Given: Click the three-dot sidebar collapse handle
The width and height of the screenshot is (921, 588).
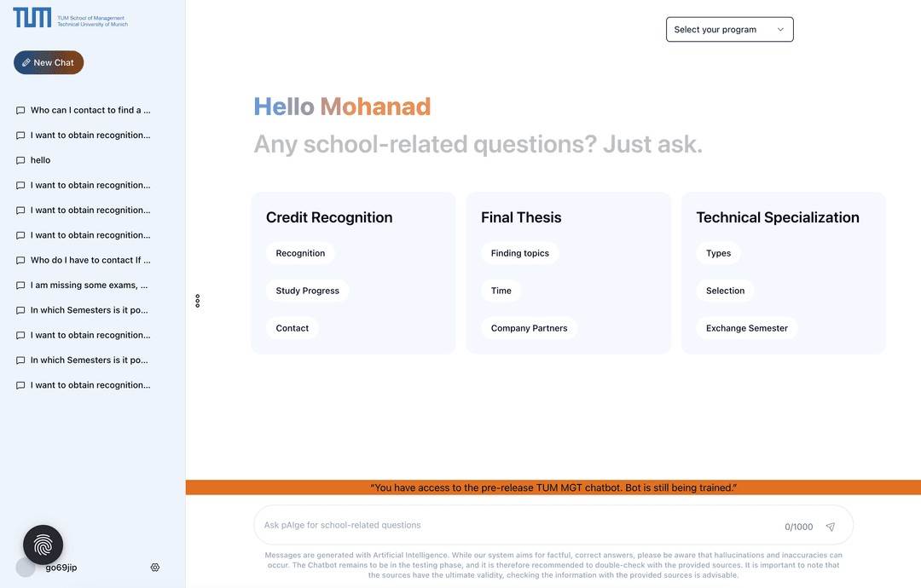Looking at the screenshot, I should tap(197, 301).
